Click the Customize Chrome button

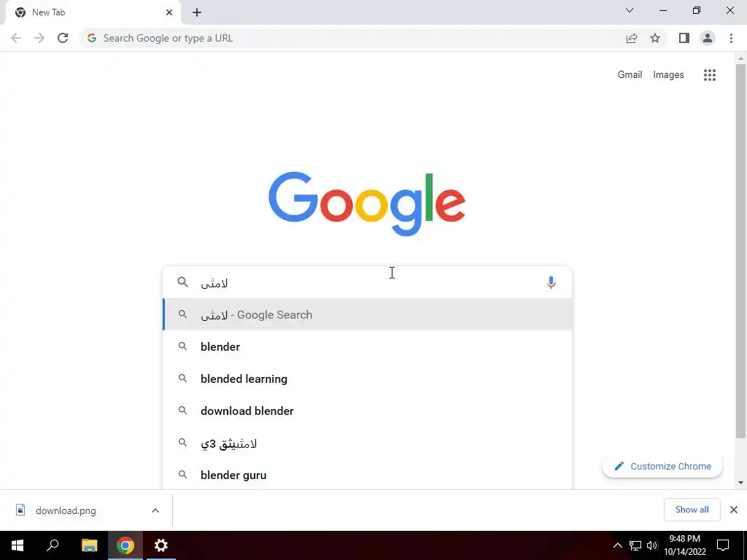[662, 466]
